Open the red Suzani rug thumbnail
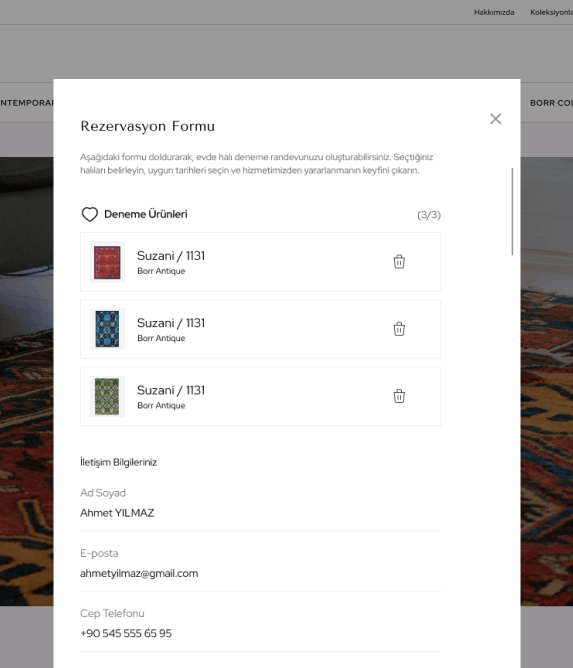 [107, 262]
